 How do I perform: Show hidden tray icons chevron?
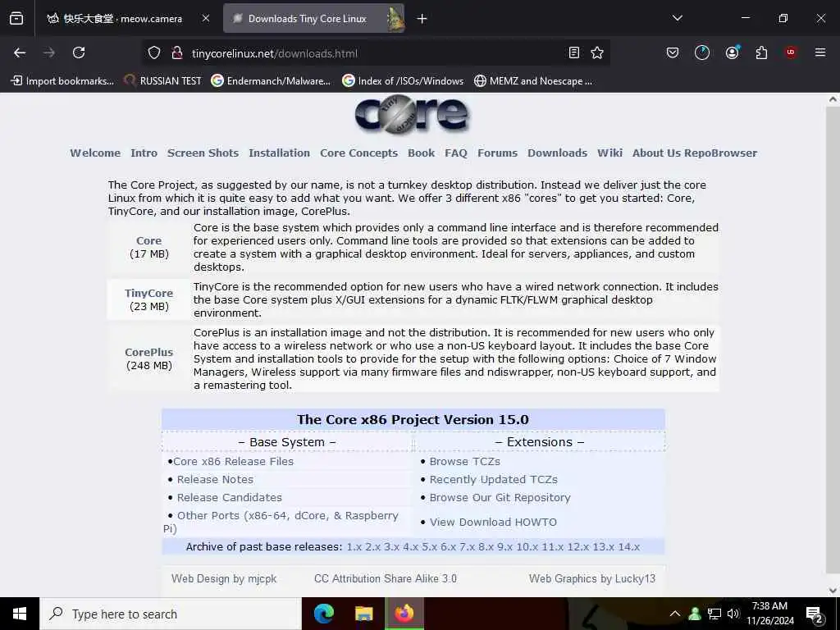pyautogui.click(x=675, y=614)
